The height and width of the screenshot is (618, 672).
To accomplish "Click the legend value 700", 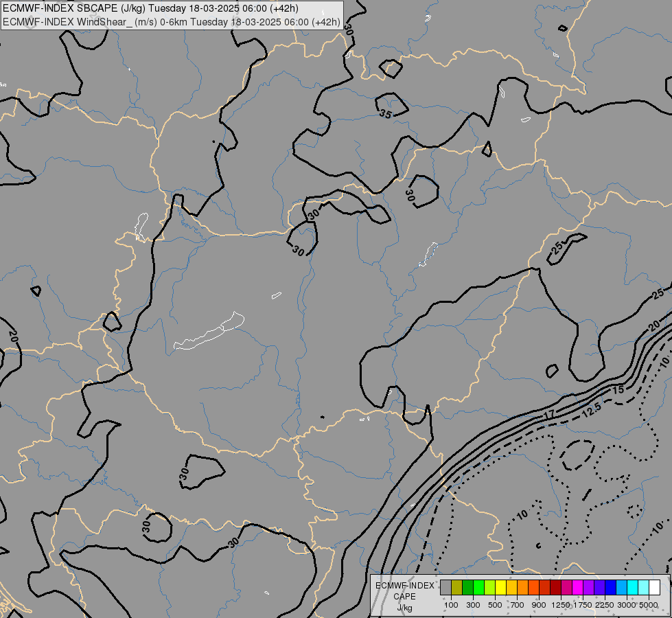I will click(518, 605).
